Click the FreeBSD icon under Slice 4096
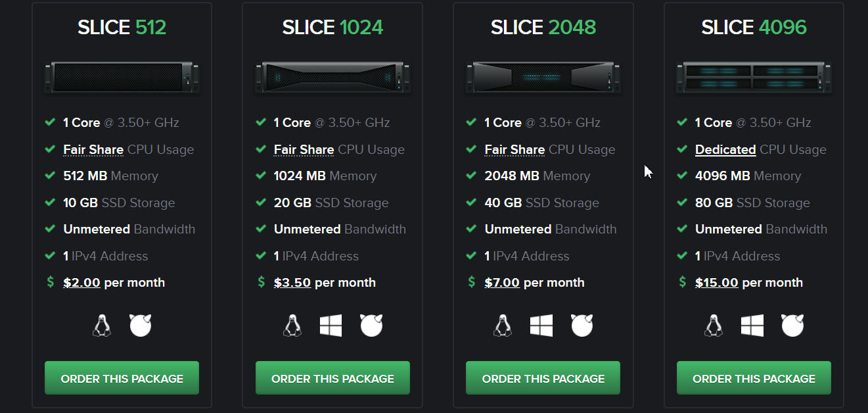The width and height of the screenshot is (868, 413). click(x=792, y=325)
